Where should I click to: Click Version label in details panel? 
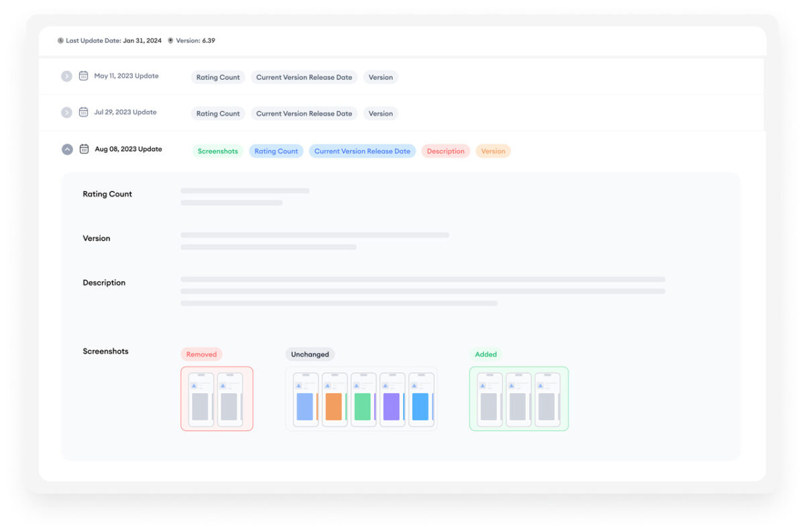pos(97,238)
